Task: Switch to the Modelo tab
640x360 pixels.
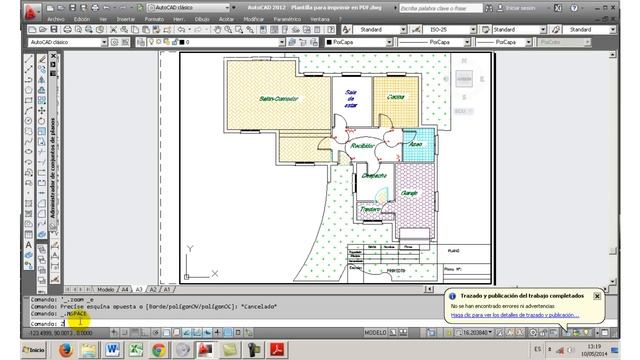Action: tap(106, 289)
